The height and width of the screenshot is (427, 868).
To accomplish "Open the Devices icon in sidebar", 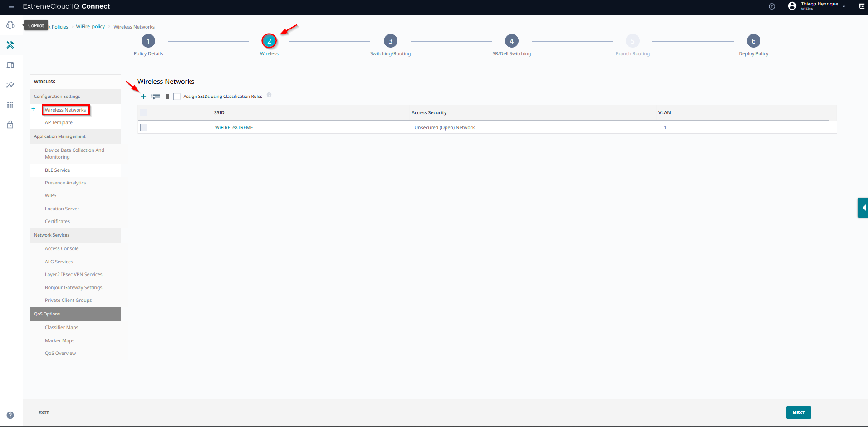I will point(10,65).
